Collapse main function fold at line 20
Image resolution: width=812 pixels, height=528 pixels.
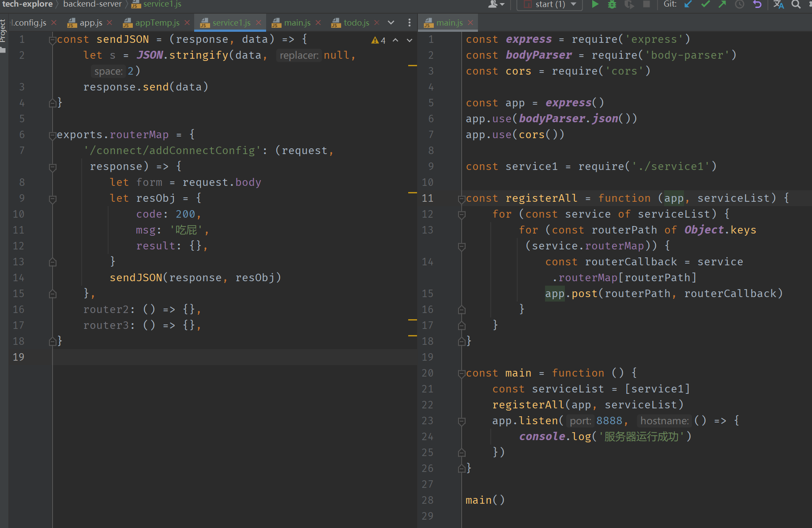click(462, 374)
